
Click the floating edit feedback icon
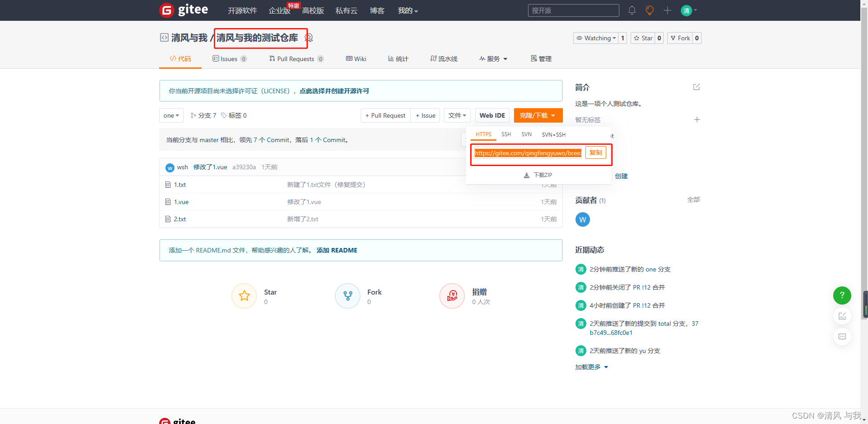click(842, 316)
